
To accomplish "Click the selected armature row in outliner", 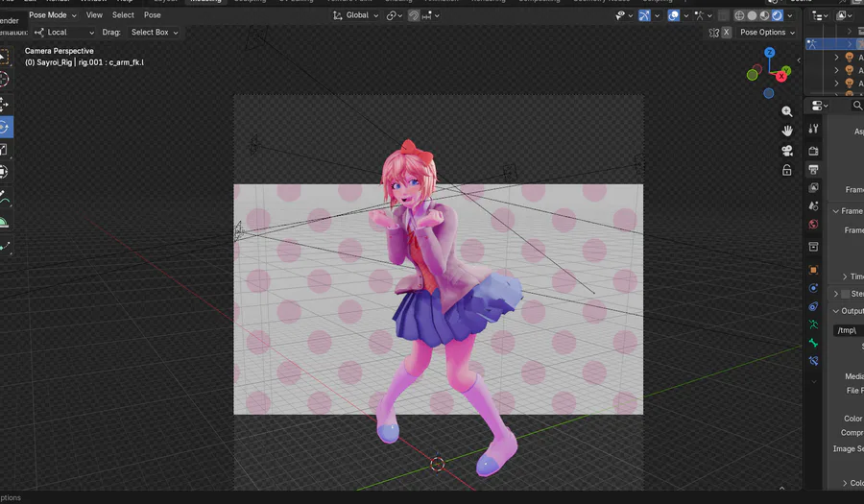I will tap(835, 43).
